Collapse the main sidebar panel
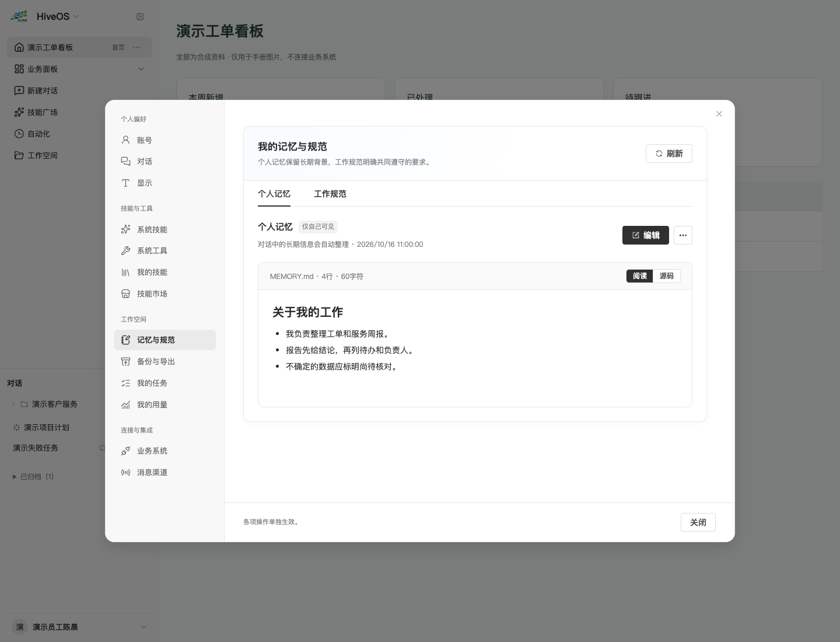 (140, 17)
